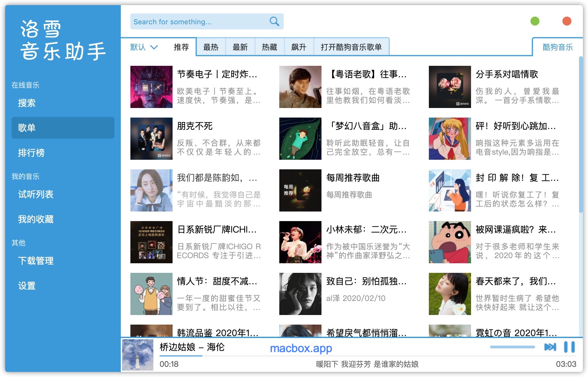Click description 每周推荐歌曲 under weekly title
The width and height of the screenshot is (588, 377).
[349, 195]
